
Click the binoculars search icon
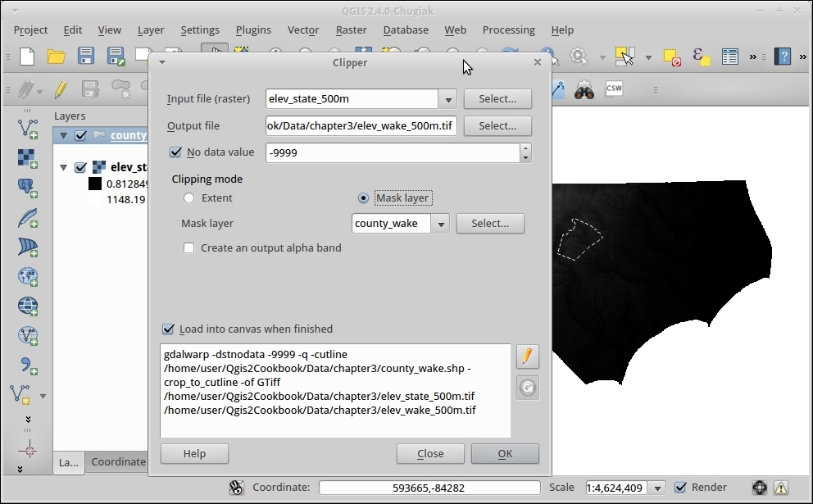click(584, 89)
